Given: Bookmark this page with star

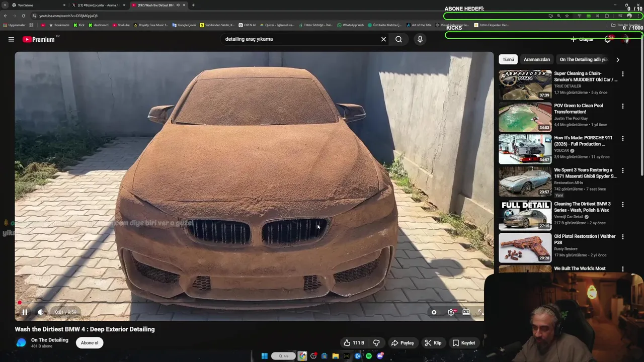Looking at the screenshot, I should click(567, 16).
